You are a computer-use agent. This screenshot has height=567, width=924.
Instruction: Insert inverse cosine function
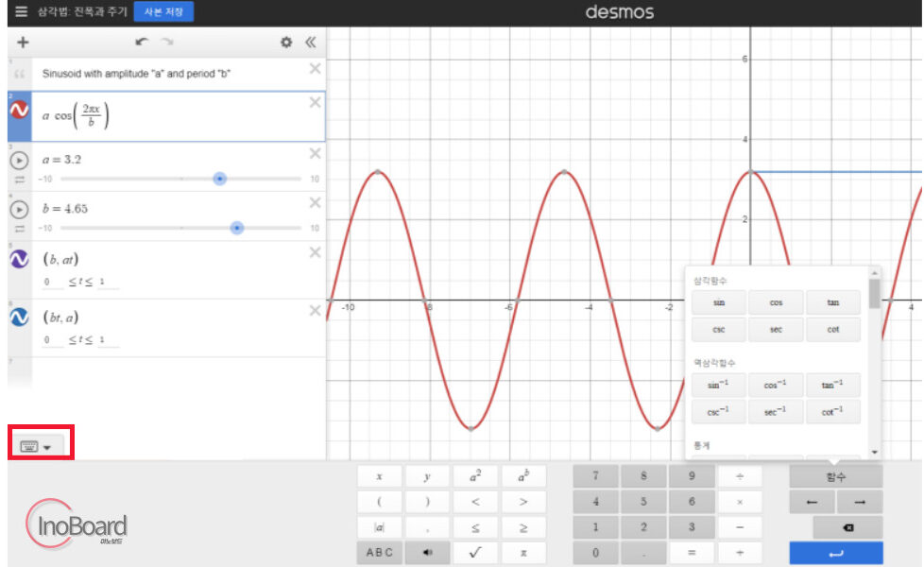tap(776, 385)
